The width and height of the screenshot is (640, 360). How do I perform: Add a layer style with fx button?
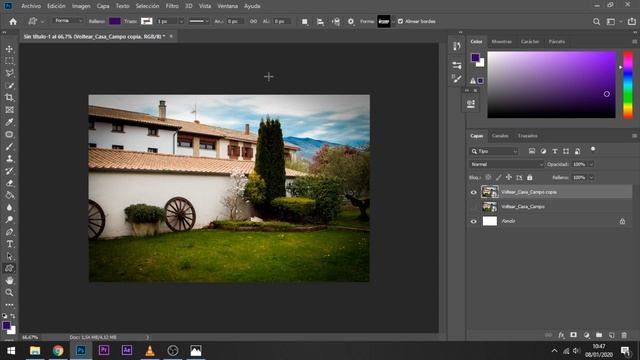coord(561,335)
